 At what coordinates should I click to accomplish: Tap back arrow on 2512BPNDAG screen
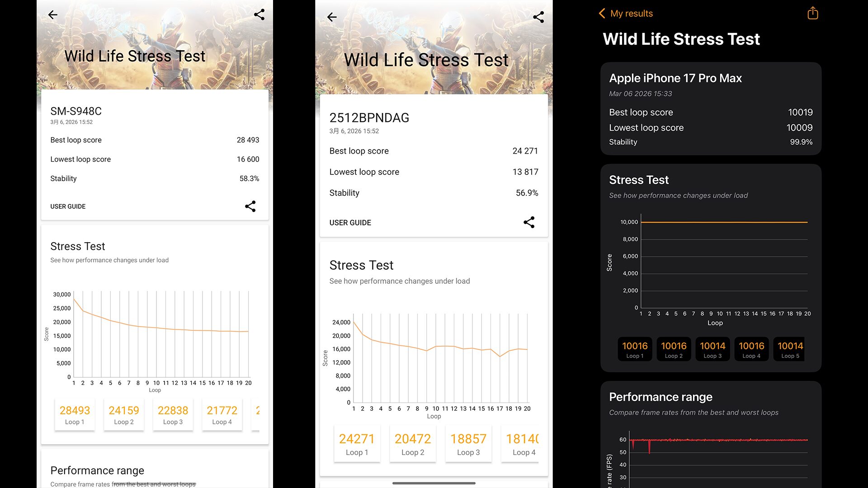pyautogui.click(x=332, y=17)
